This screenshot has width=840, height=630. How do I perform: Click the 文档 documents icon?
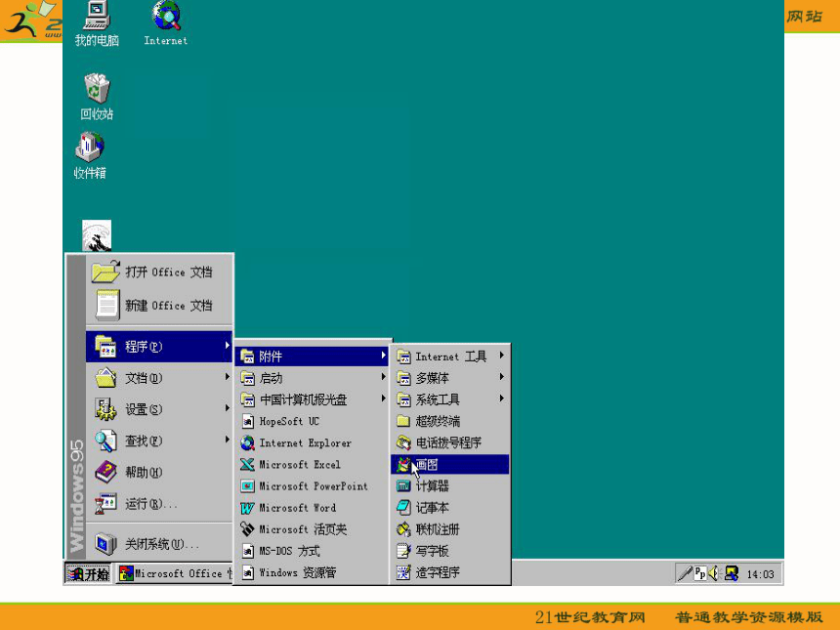pyautogui.click(x=105, y=378)
